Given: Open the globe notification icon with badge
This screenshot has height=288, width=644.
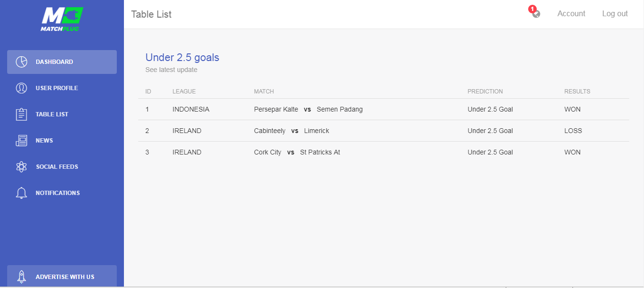Looking at the screenshot, I should coord(535,12).
